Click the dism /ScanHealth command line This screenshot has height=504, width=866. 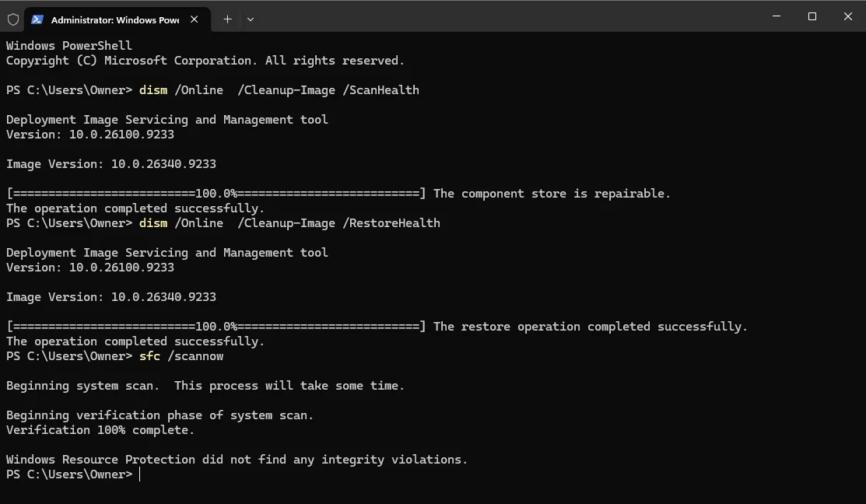coord(279,90)
